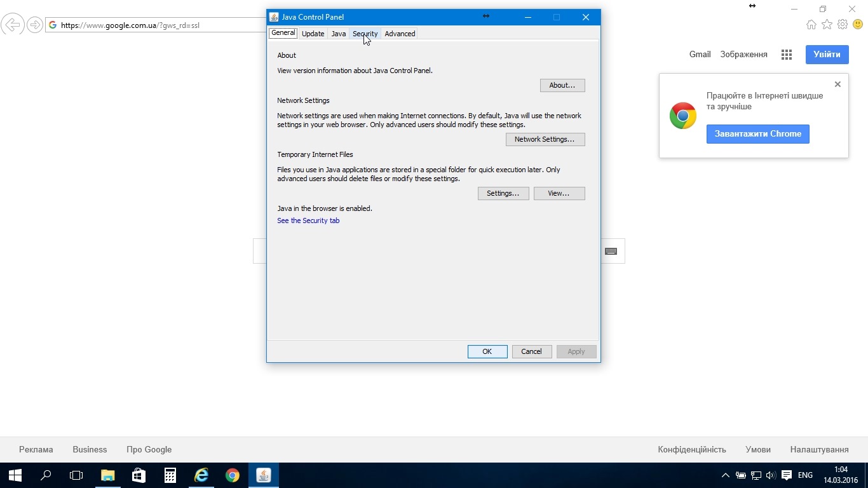
Task: Open the volume tray icon
Action: pyautogui.click(x=771, y=475)
